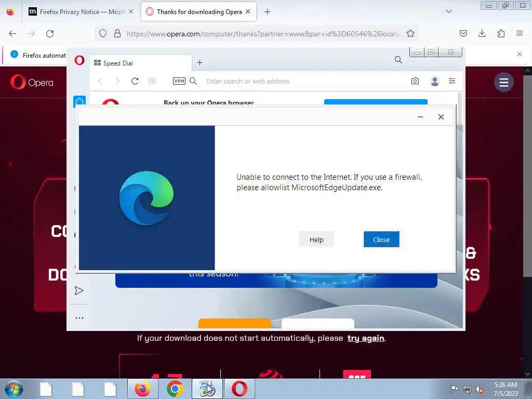Click Help in the Edge update dialog

(x=316, y=240)
